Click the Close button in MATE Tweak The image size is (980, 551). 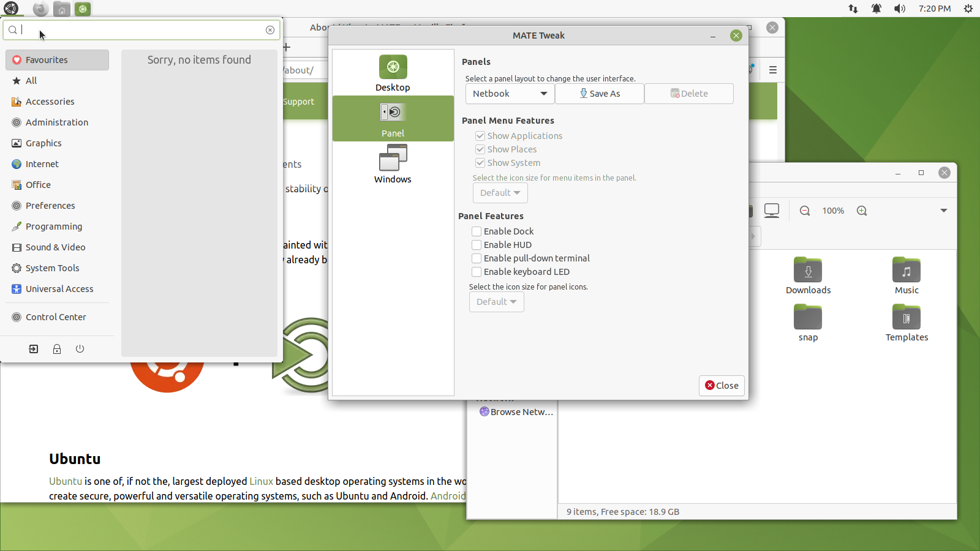point(722,386)
